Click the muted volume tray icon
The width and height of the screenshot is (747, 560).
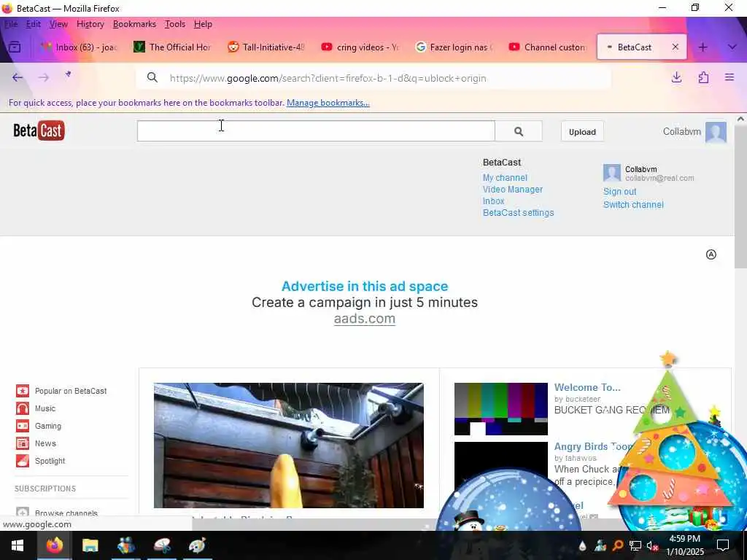[652, 545]
